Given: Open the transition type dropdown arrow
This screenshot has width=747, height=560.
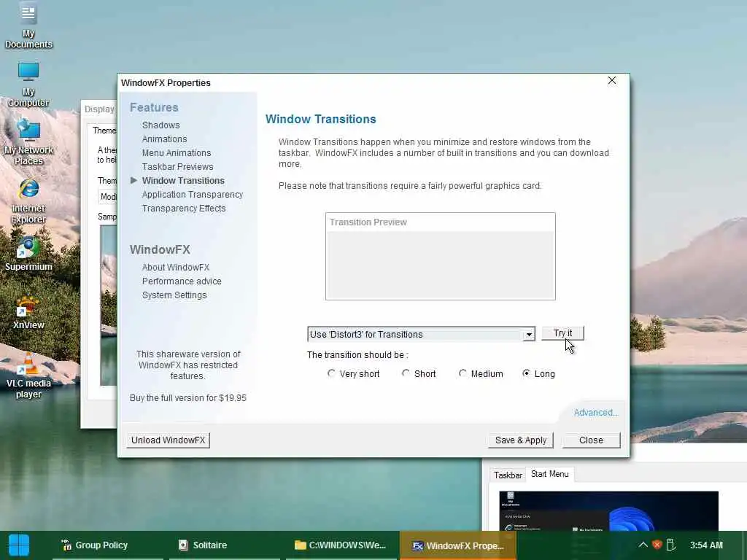Looking at the screenshot, I should (529, 335).
